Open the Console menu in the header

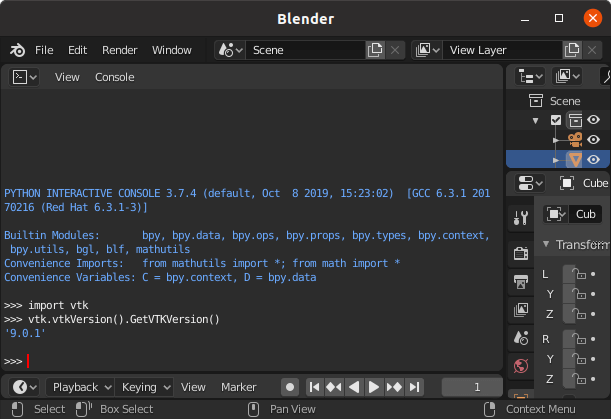click(115, 77)
